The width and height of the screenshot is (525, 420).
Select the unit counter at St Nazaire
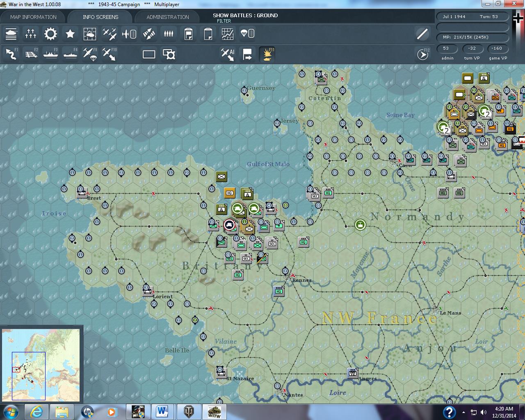pyautogui.click(x=221, y=373)
